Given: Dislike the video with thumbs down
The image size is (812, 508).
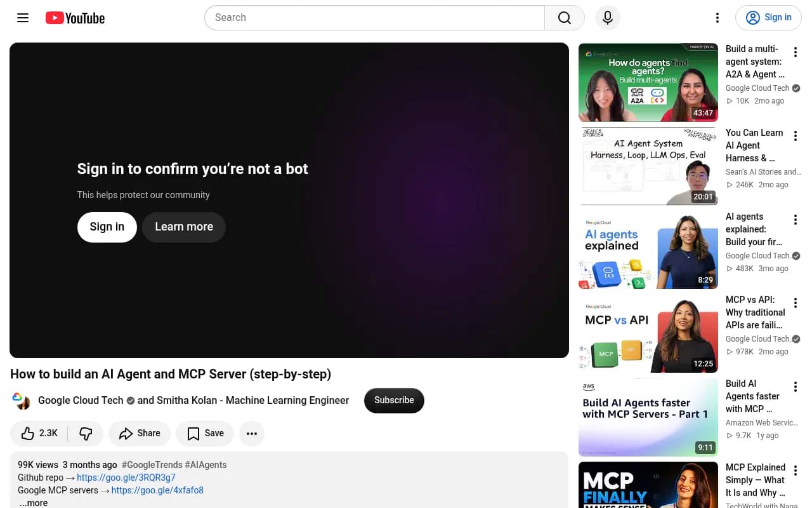Looking at the screenshot, I should point(86,433).
